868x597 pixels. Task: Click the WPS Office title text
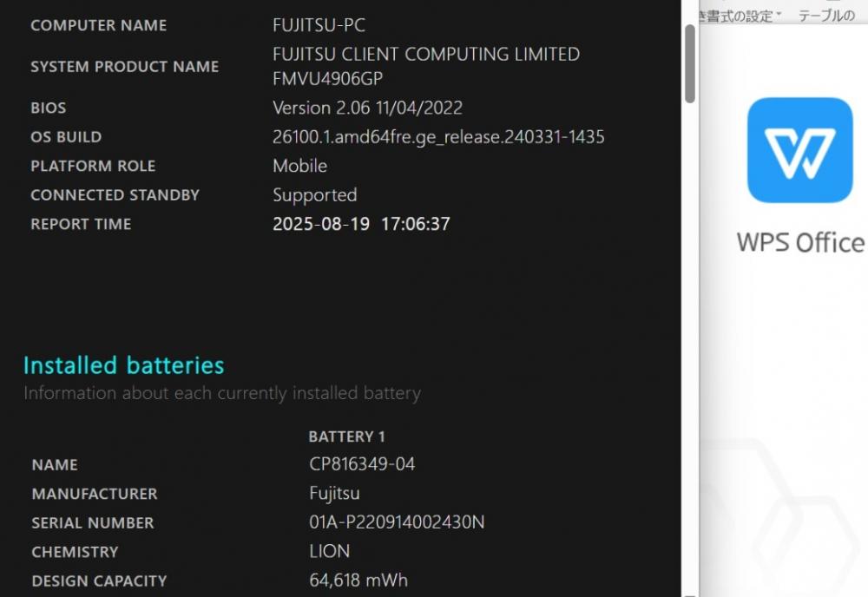tap(800, 242)
